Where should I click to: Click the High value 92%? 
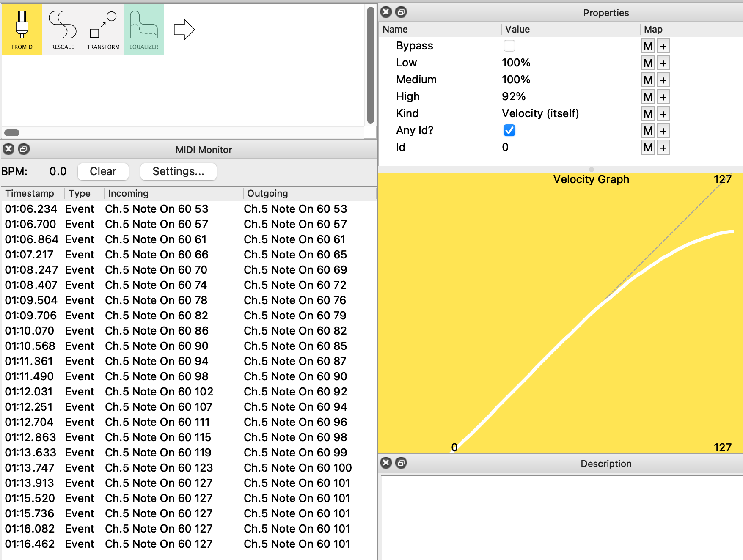coord(513,96)
